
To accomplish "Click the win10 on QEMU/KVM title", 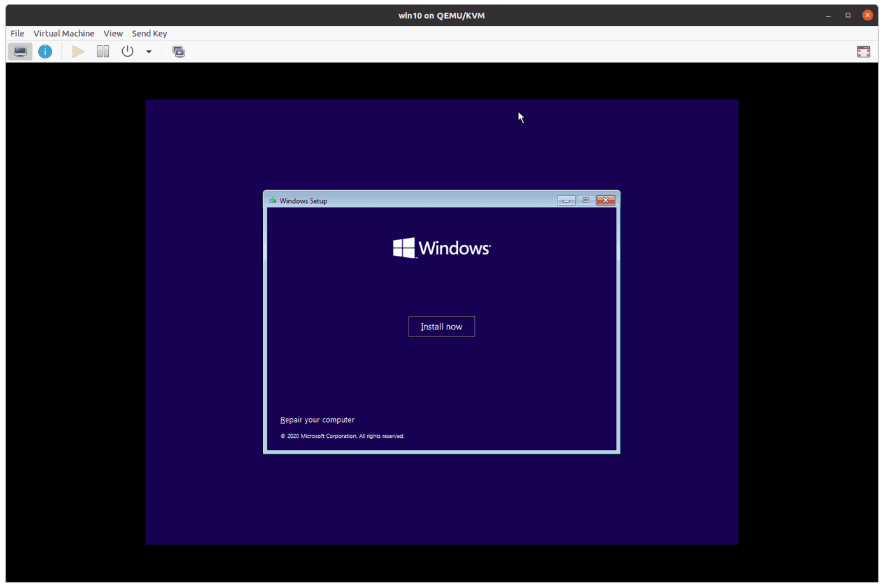I will (x=442, y=15).
